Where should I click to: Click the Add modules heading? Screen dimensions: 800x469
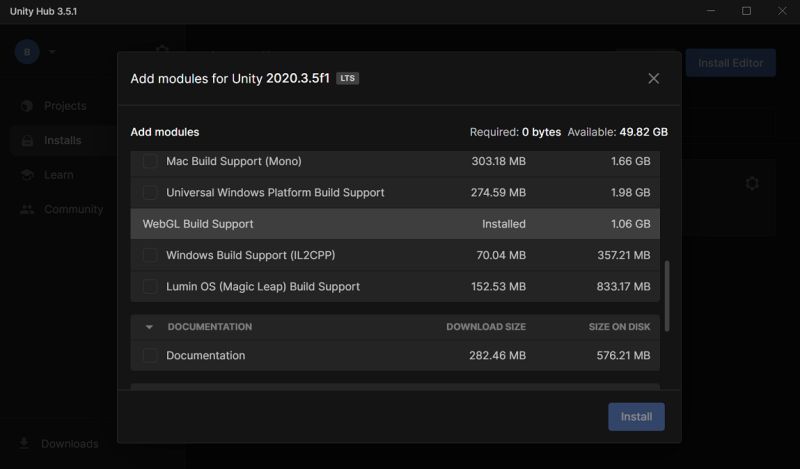165,132
